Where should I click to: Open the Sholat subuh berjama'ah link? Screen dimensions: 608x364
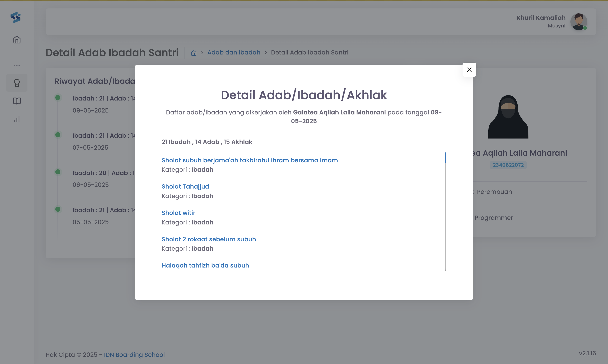(x=250, y=160)
